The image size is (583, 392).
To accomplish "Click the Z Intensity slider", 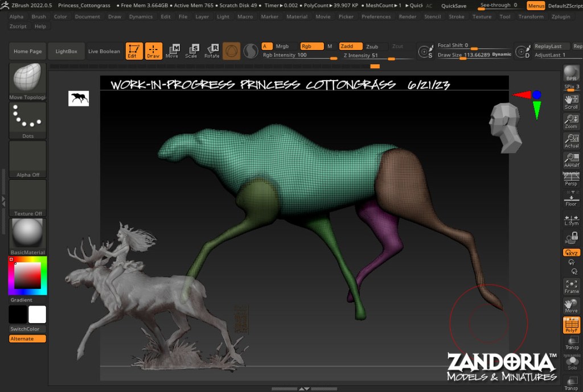I will pos(368,56).
